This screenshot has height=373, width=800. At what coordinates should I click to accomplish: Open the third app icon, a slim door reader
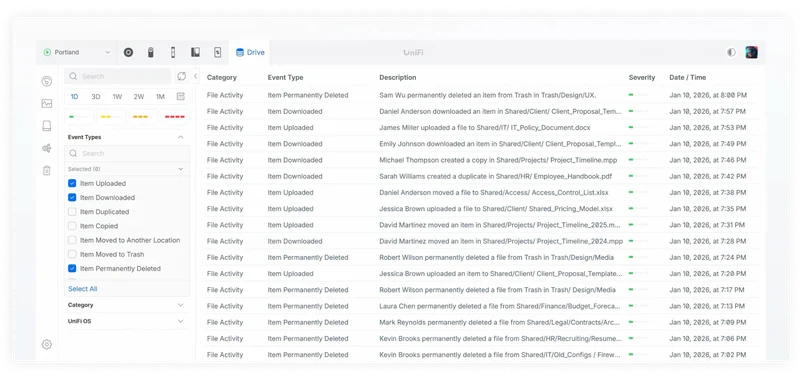(173, 52)
